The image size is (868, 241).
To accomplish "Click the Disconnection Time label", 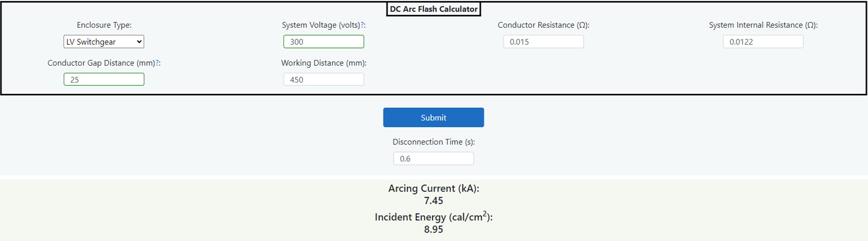I will pos(433,142).
